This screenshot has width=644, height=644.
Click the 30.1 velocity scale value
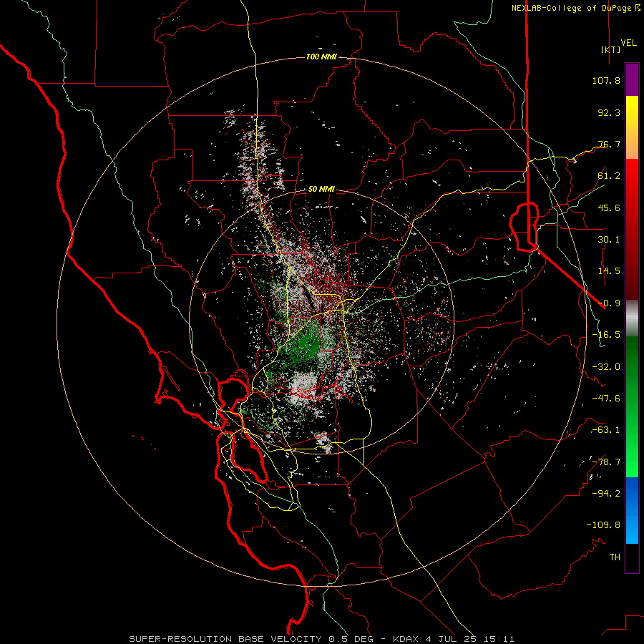pyautogui.click(x=609, y=240)
